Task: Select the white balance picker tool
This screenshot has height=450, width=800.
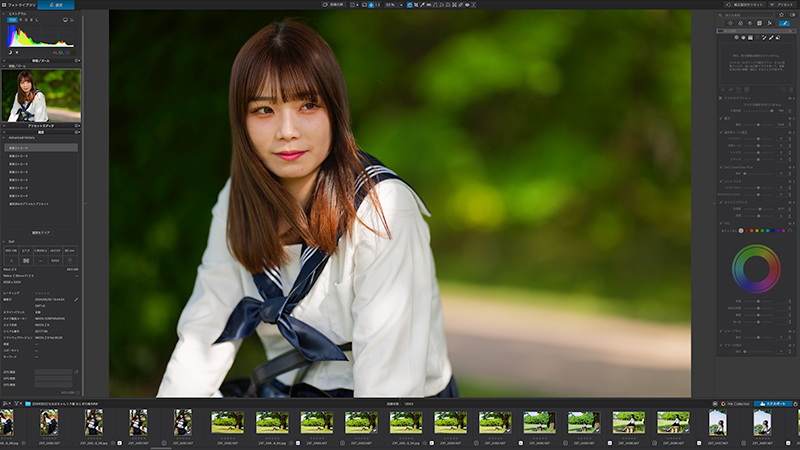Action: point(422,5)
